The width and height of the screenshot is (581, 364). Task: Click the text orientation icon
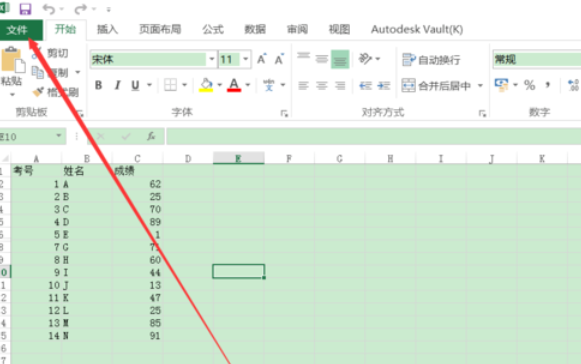365,59
